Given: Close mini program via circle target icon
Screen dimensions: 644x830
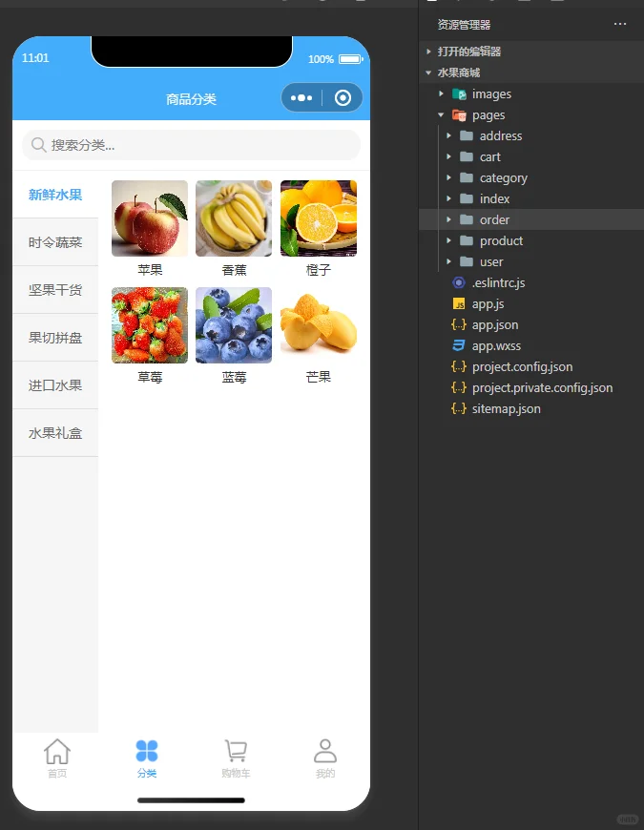Looking at the screenshot, I should [343, 98].
